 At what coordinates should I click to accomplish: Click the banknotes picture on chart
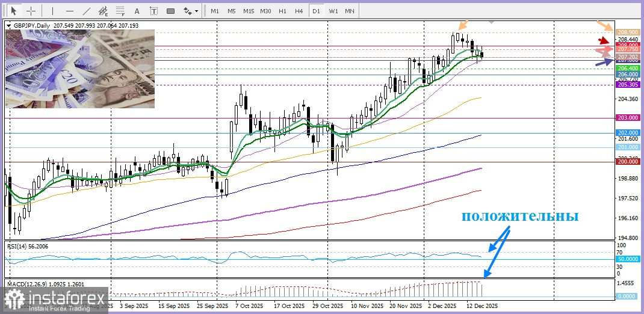(x=79, y=69)
